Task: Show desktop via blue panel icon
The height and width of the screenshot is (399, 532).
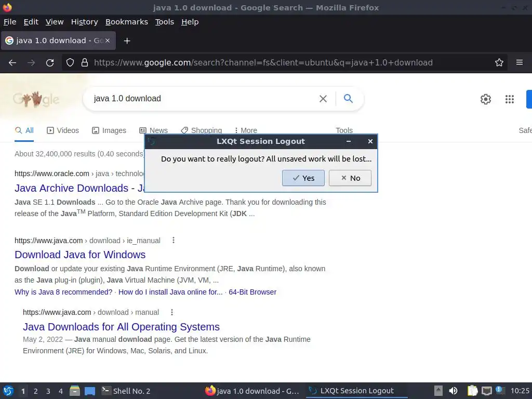Action: click(x=90, y=391)
